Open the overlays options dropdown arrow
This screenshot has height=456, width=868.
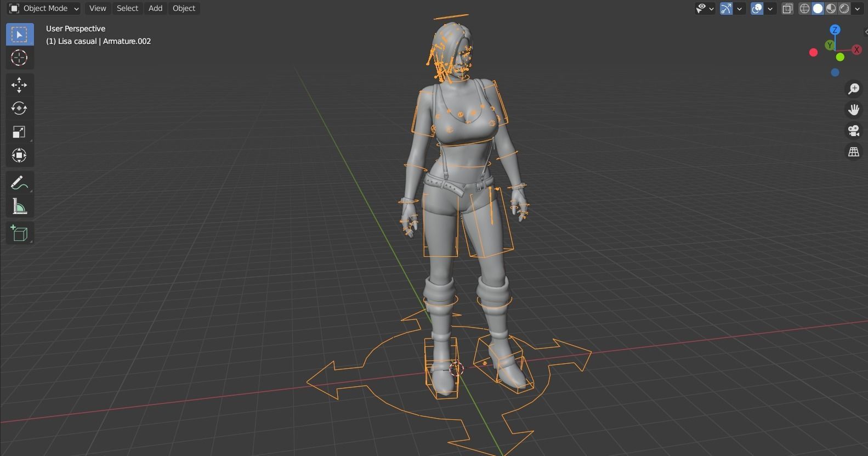click(x=770, y=8)
